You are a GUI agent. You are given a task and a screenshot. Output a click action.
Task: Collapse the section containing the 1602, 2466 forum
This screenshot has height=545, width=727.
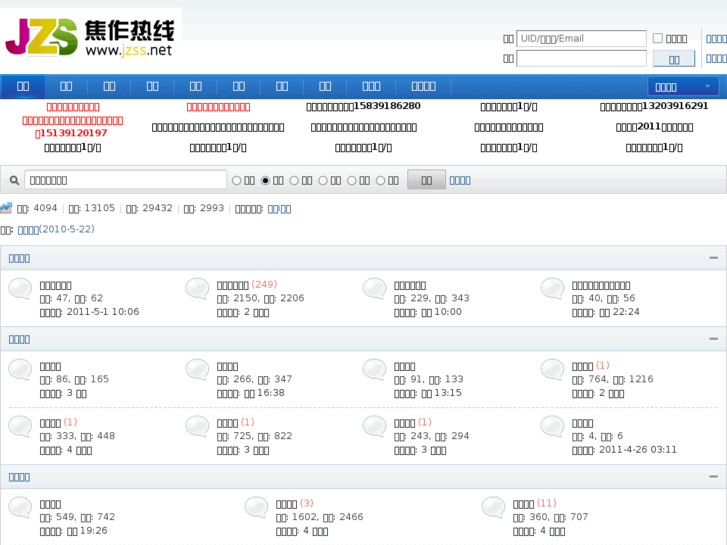pos(714,477)
